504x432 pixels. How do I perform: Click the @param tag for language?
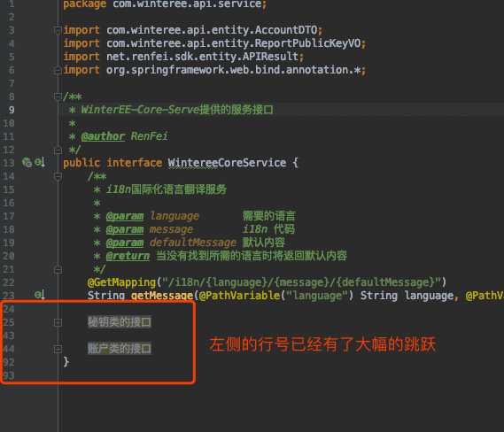(125, 216)
